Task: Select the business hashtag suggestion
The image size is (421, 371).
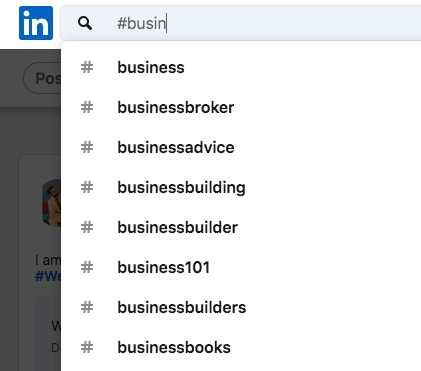Action: [241, 67]
